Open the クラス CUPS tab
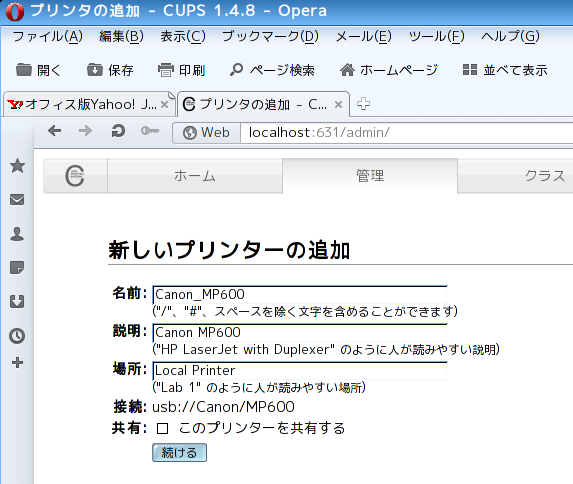 pos(515,176)
